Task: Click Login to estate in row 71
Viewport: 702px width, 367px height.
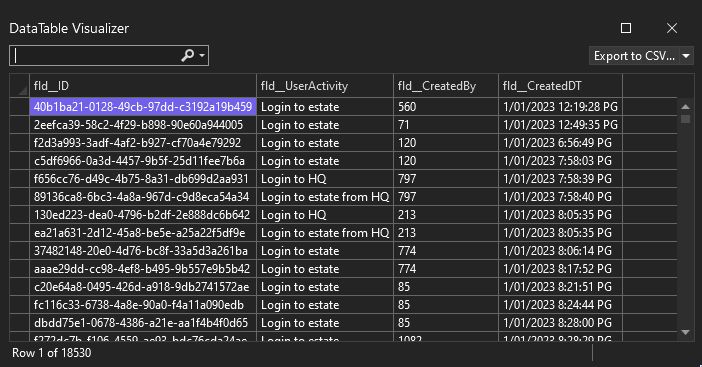Action: [x=325, y=125]
